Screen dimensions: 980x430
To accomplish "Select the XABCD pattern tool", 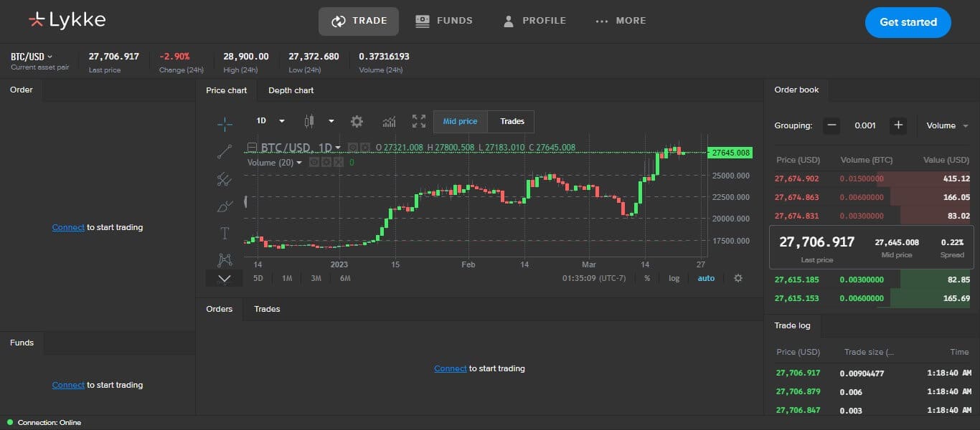I will [x=225, y=259].
